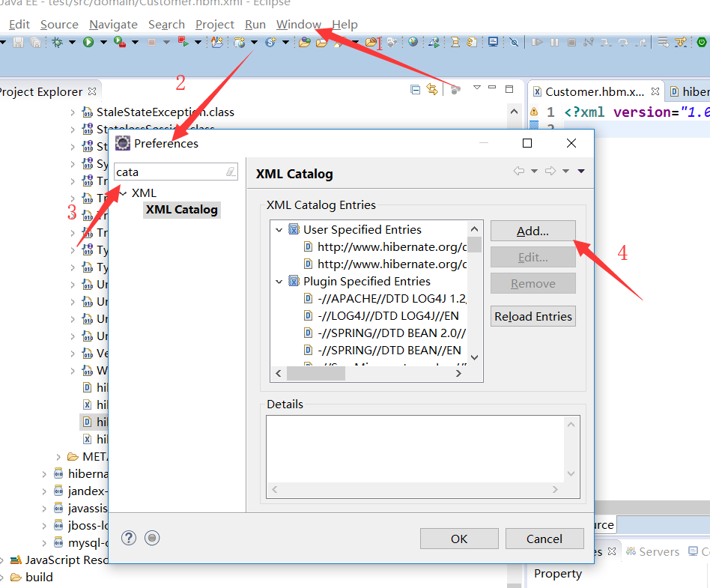Image resolution: width=710 pixels, height=588 pixels.
Task: Click OK in the Preferences dialog
Action: 459,539
